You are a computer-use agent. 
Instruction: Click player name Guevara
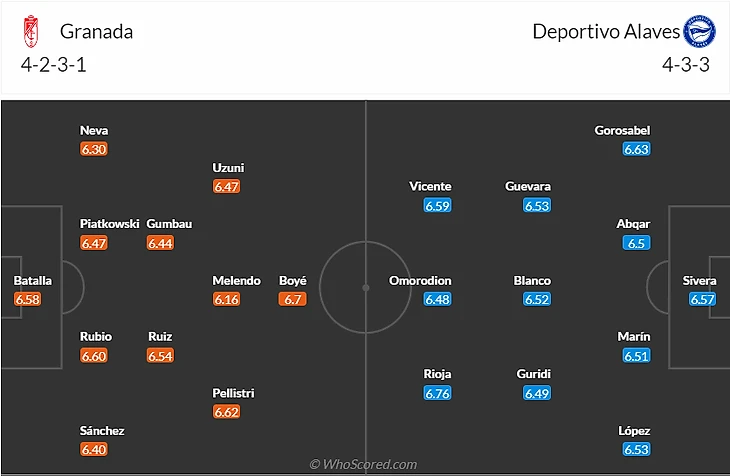(528, 186)
